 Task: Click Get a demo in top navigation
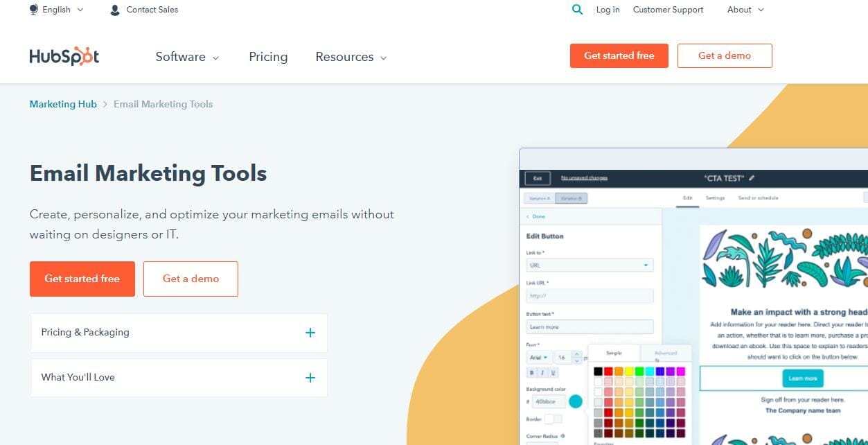point(725,55)
